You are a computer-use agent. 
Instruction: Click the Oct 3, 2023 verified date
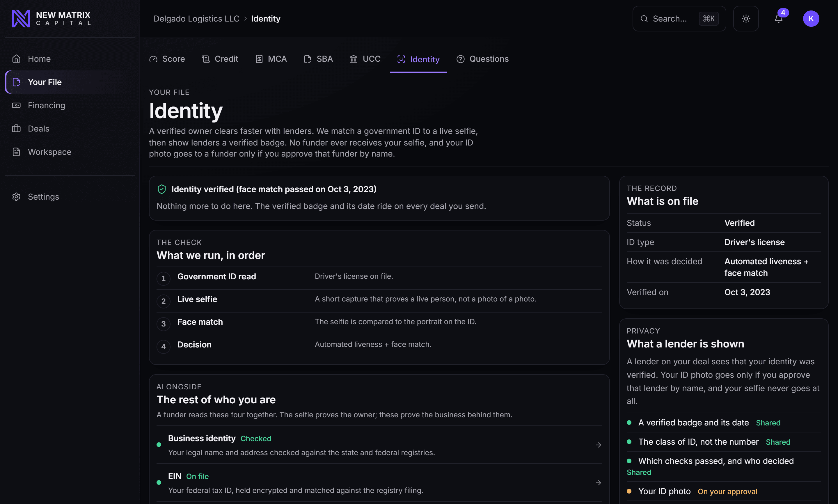click(x=747, y=292)
